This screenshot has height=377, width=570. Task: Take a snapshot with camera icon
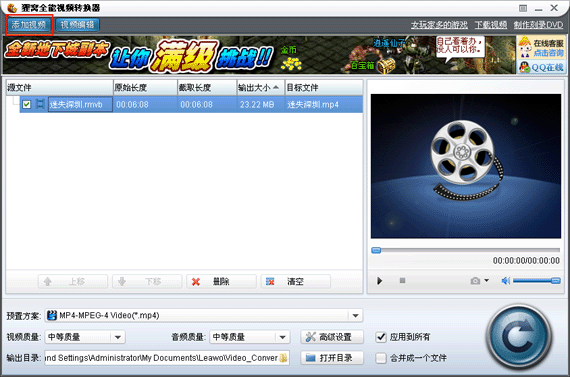(475, 281)
